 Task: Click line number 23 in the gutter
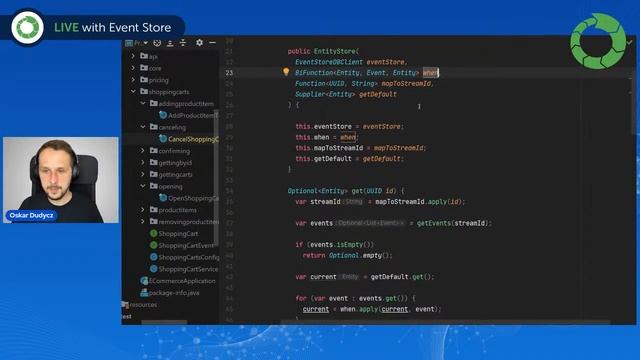(x=229, y=73)
